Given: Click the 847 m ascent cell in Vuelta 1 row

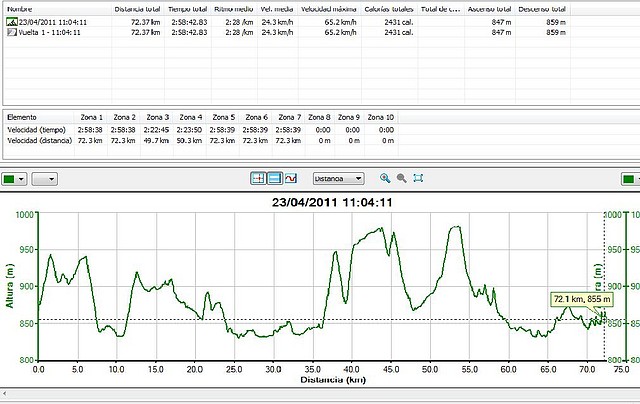Looking at the screenshot, I should coord(501,32).
